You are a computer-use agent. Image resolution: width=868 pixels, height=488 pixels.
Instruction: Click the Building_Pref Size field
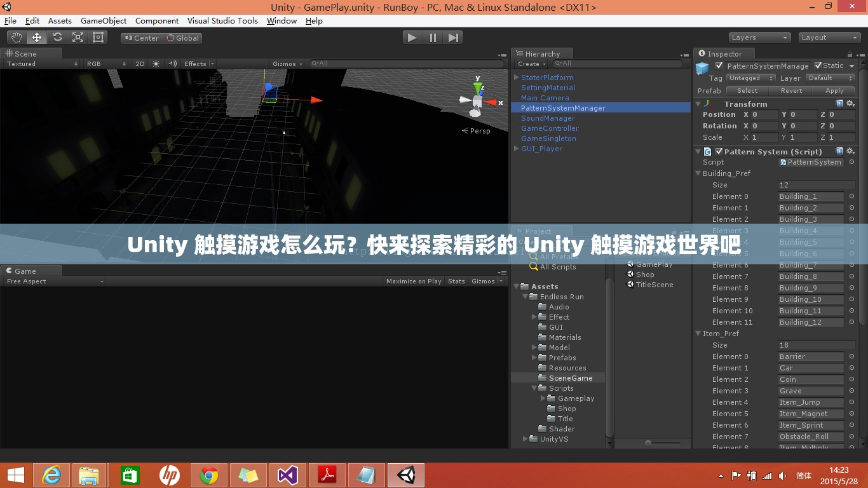pyautogui.click(x=817, y=185)
